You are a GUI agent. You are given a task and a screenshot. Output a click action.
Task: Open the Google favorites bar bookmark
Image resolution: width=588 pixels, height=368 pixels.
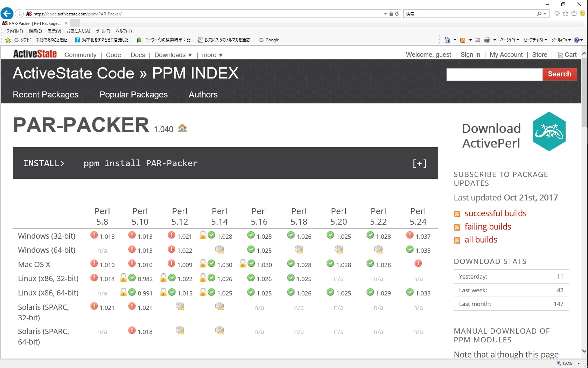point(269,40)
